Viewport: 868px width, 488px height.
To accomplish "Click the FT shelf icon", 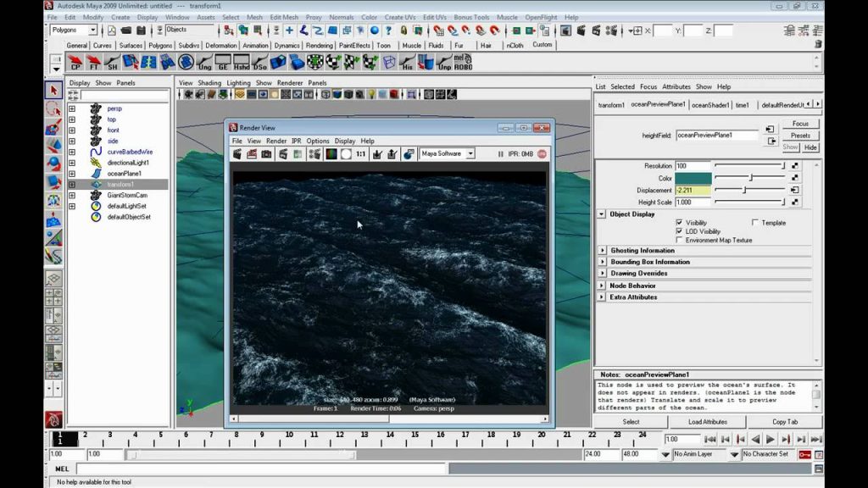I will [x=93, y=63].
